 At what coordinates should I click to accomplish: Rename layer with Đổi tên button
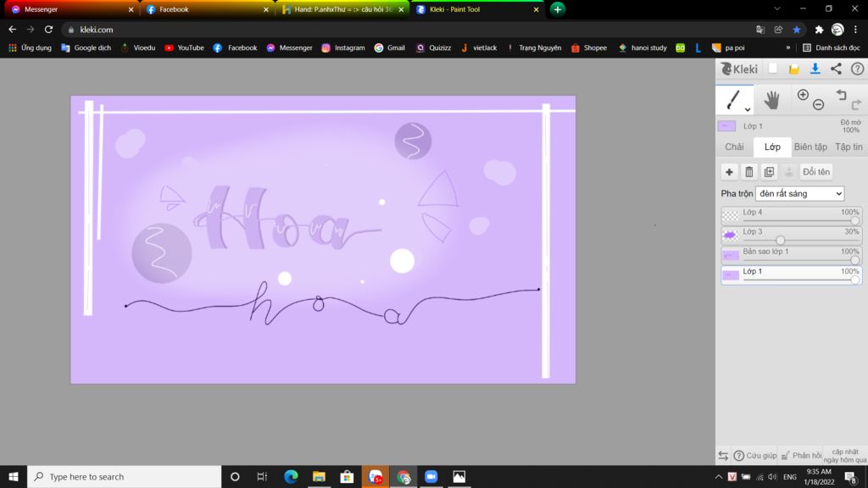[x=816, y=172]
